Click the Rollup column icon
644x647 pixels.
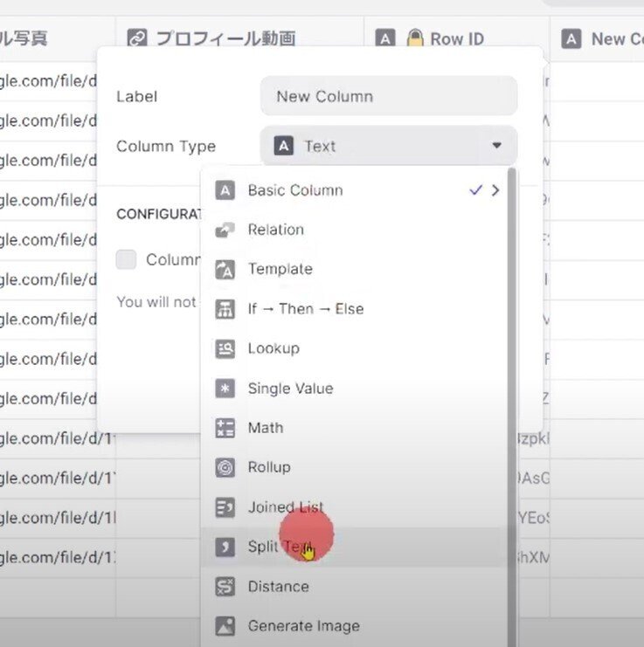point(225,467)
